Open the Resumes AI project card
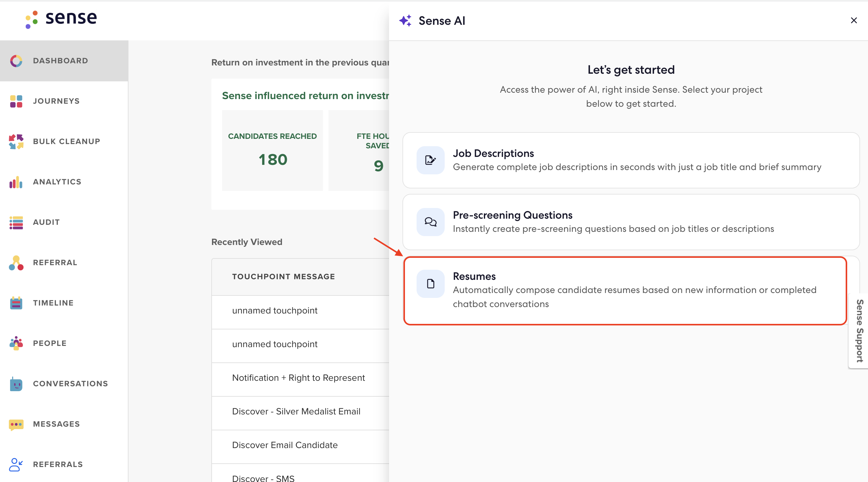 point(625,290)
